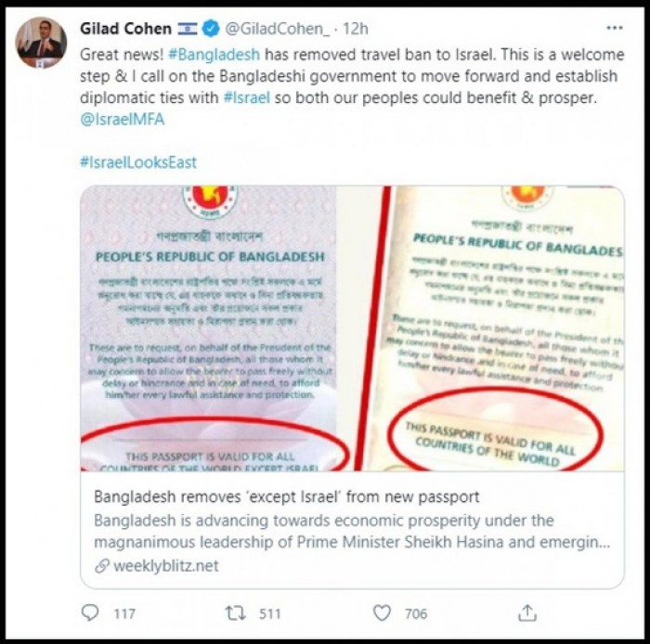Open the three-dot more options menu
Image resolution: width=650 pixels, height=644 pixels.
(614, 28)
